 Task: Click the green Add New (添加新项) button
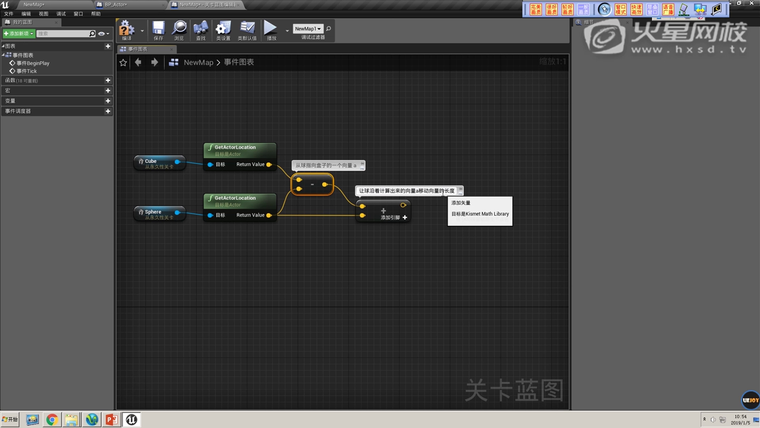[x=17, y=33]
